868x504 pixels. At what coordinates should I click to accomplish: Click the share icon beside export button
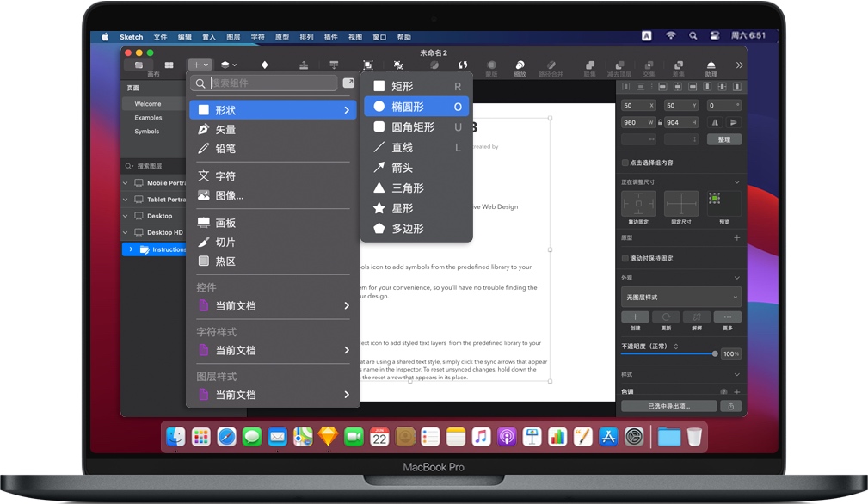click(730, 406)
